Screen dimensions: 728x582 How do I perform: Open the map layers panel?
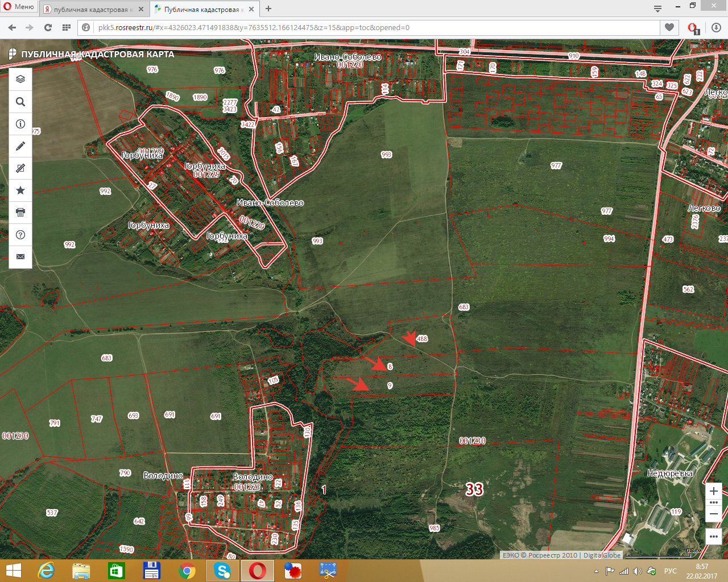coord(20,79)
